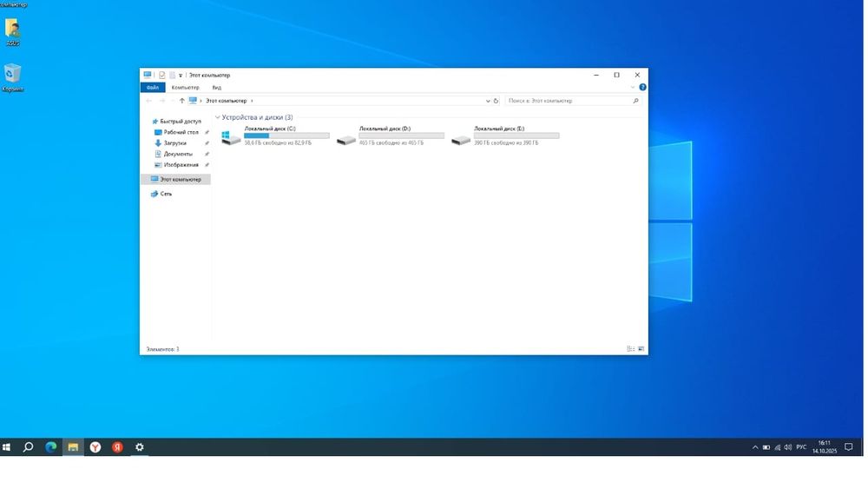Open the Windows Start menu
Image resolution: width=868 pixels, height=489 pixels.
[x=7, y=447]
